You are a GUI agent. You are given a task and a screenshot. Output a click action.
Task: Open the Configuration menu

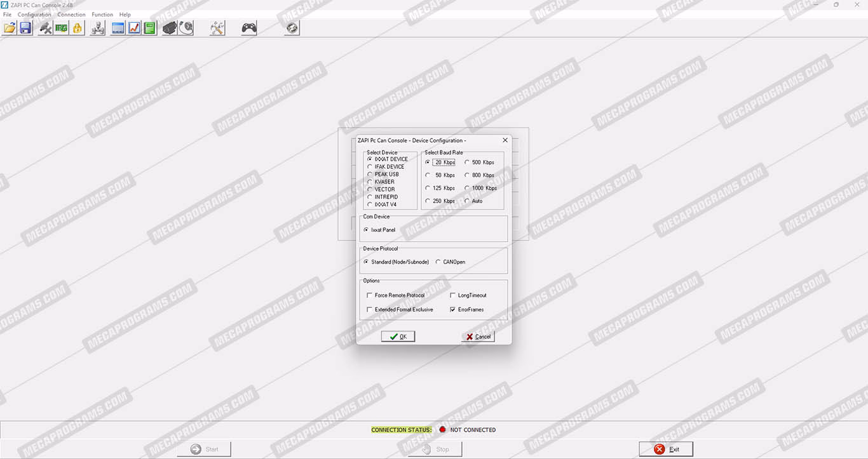pyautogui.click(x=34, y=15)
